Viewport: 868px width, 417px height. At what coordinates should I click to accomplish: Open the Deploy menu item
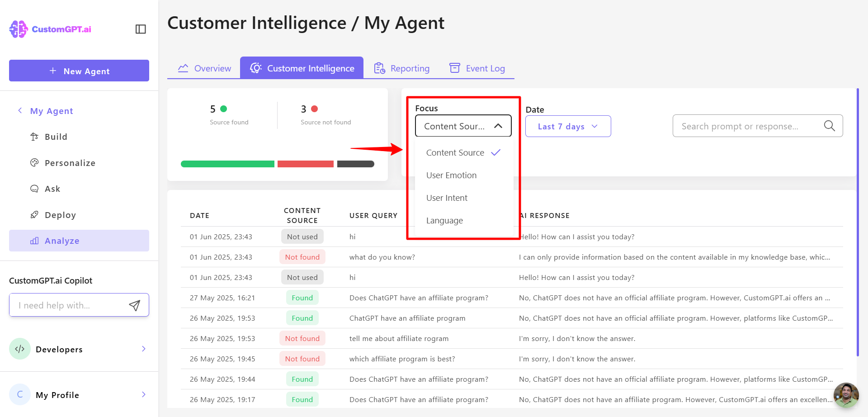click(79, 215)
